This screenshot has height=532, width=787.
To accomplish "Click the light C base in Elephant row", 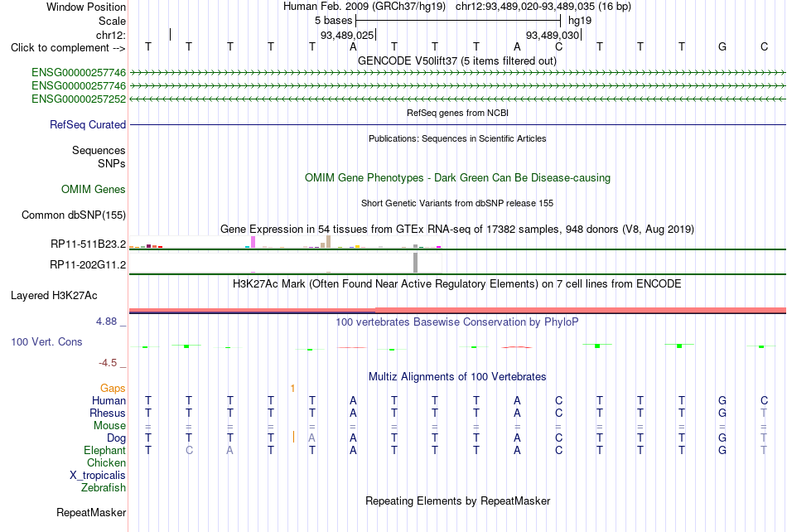I will [x=189, y=451].
